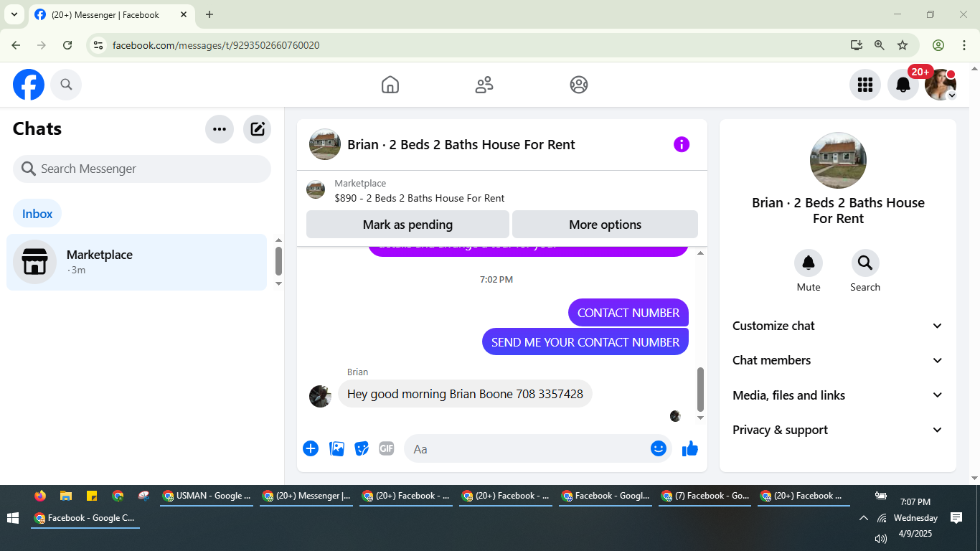
Task: Click the "SEND ME YOUR CONTACT NUMBER" message
Action: click(585, 342)
